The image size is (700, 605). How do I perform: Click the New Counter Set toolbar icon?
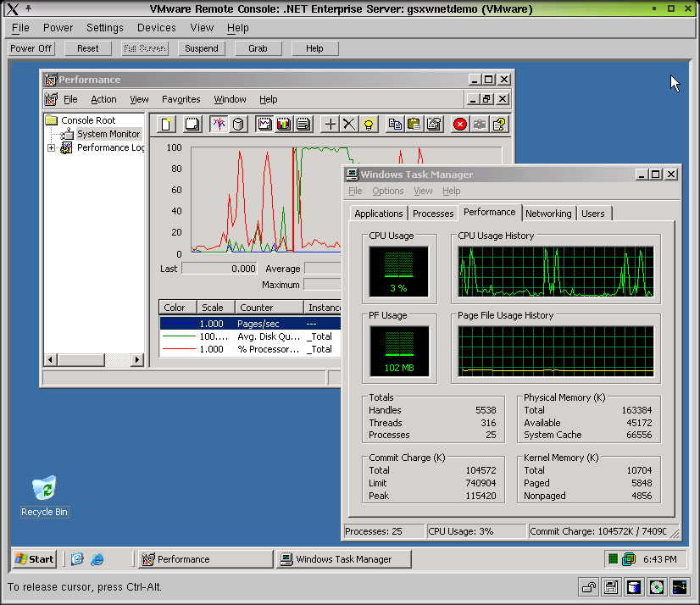coord(166,124)
